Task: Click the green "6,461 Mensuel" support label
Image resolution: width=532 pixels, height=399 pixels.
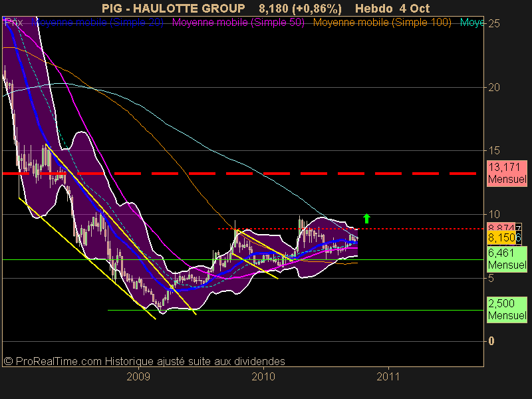Action: 507,259
